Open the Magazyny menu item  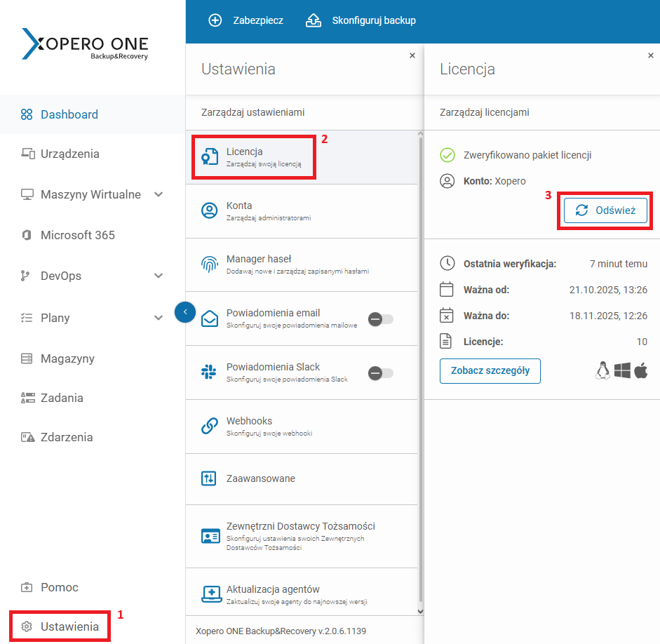(67, 358)
